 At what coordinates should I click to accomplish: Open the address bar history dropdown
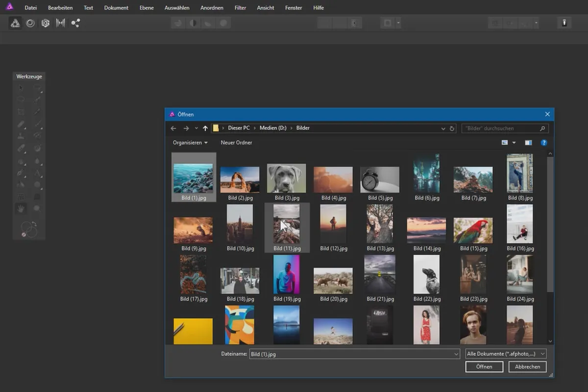coord(443,128)
